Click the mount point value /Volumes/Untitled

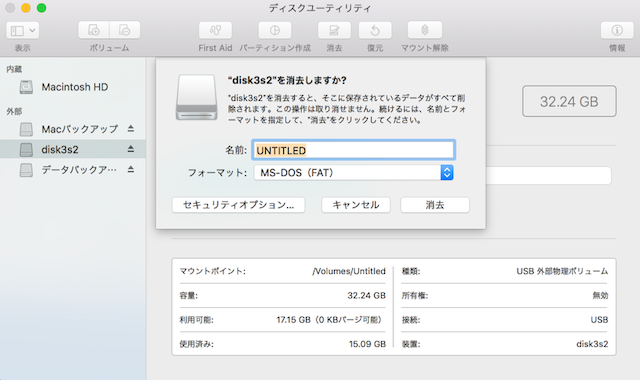[349, 271]
